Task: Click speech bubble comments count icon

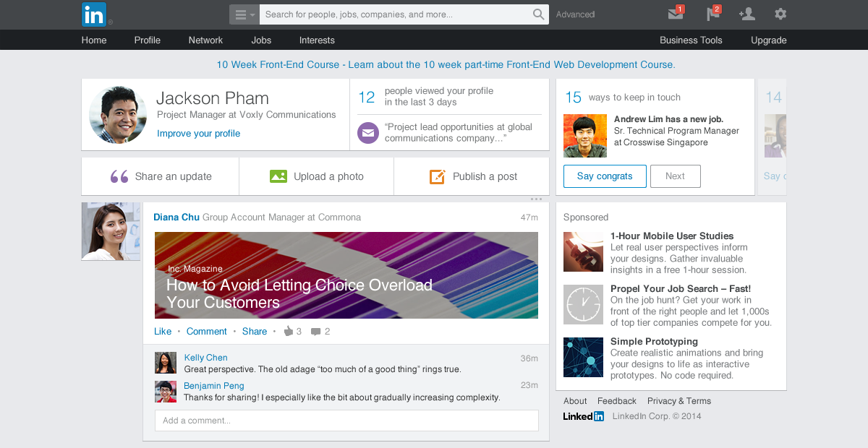Action: 315,332
